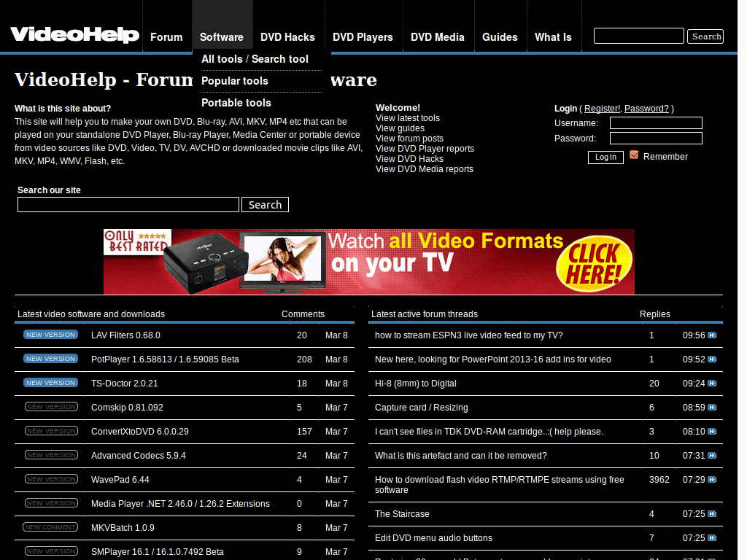
Task: Open MKVBatch 1.0.9 entry
Action: [123, 528]
